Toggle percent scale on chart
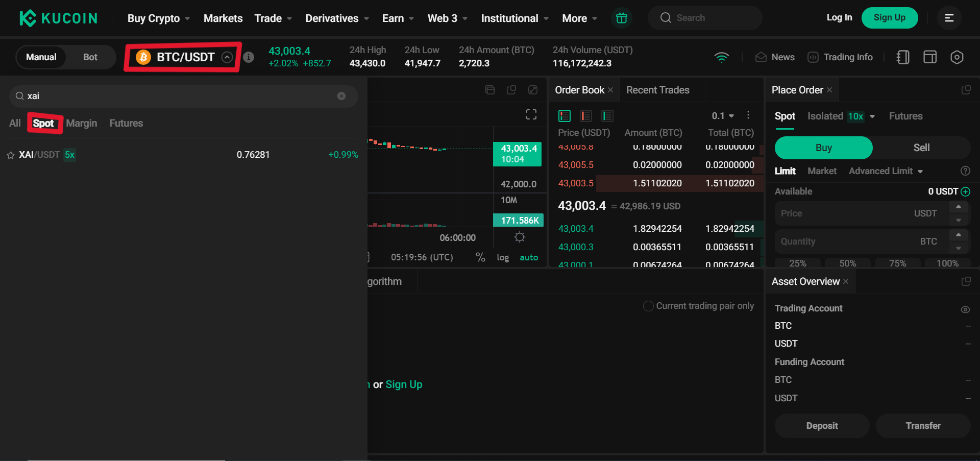The height and width of the screenshot is (461, 980). (x=480, y=257)
